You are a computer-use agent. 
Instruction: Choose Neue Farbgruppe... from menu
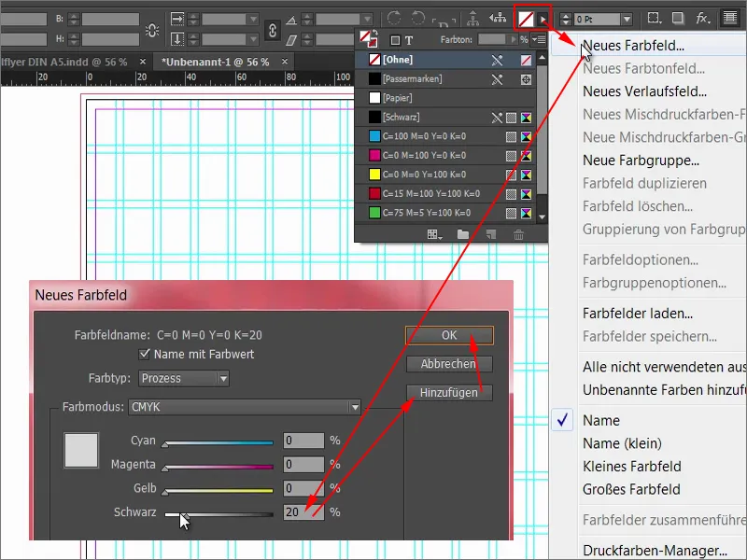pyautogui.click(x=641, y=161)
